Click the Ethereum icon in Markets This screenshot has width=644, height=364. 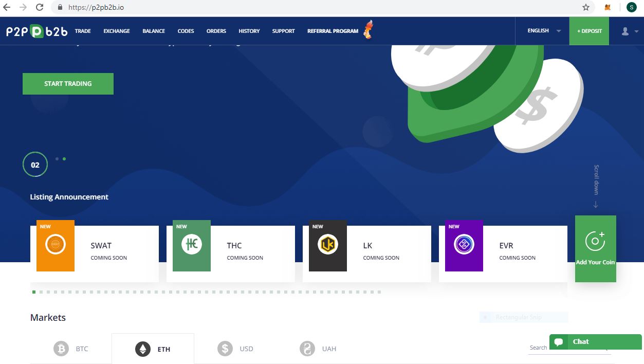coord(143,349)
